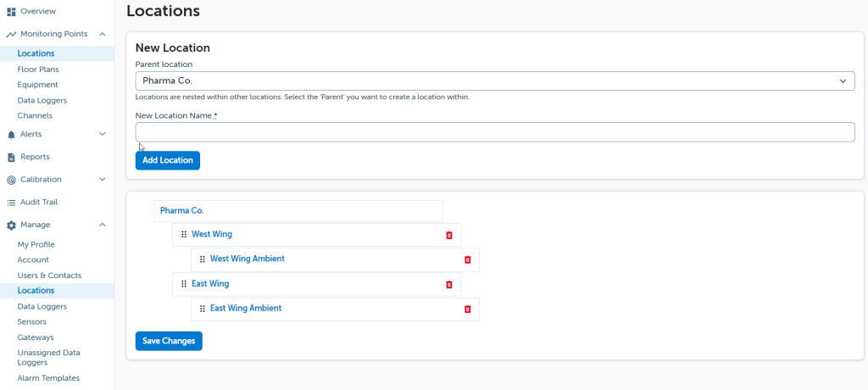Screen dimensions: 868x390
Task: Delete the West Wing location
Action: pos(449,235)
